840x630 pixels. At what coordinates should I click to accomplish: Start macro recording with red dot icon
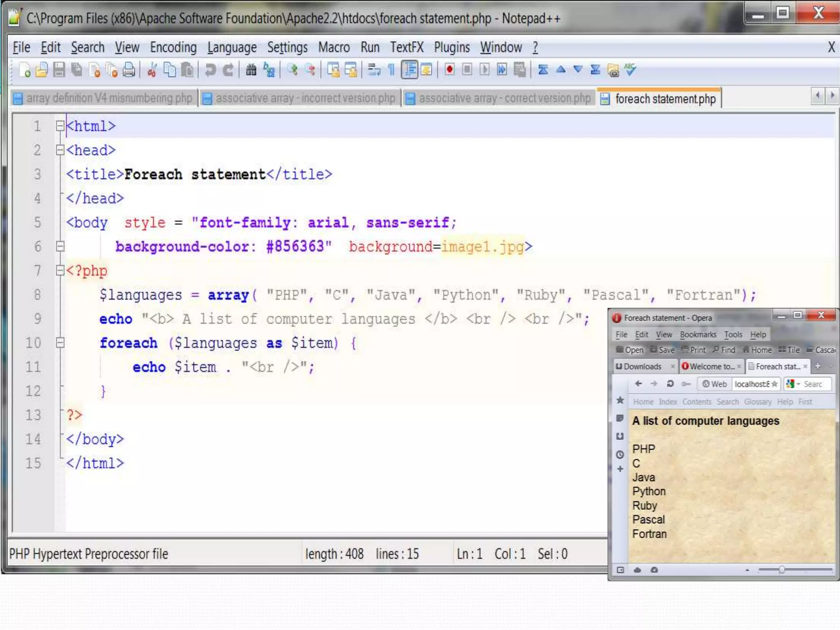450,70
